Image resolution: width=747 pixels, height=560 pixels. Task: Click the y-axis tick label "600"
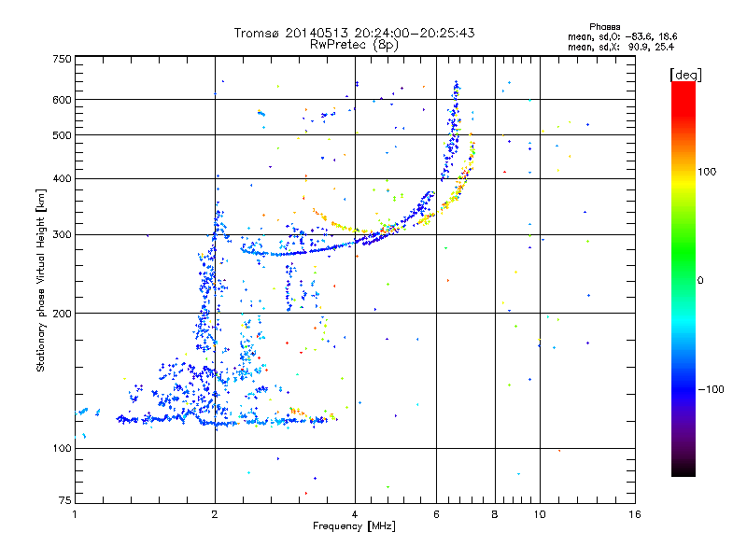(62, 100)
